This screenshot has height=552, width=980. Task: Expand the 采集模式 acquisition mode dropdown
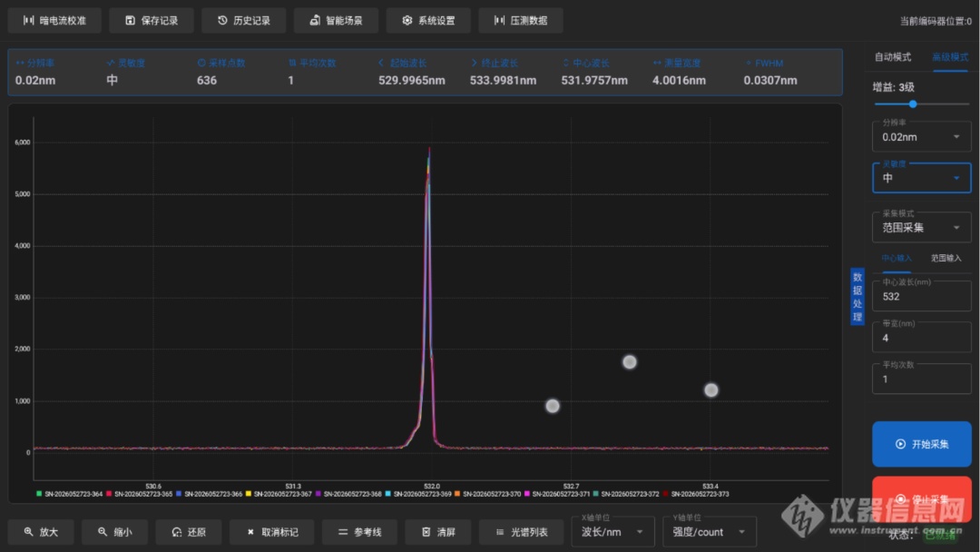coord(922,228)
